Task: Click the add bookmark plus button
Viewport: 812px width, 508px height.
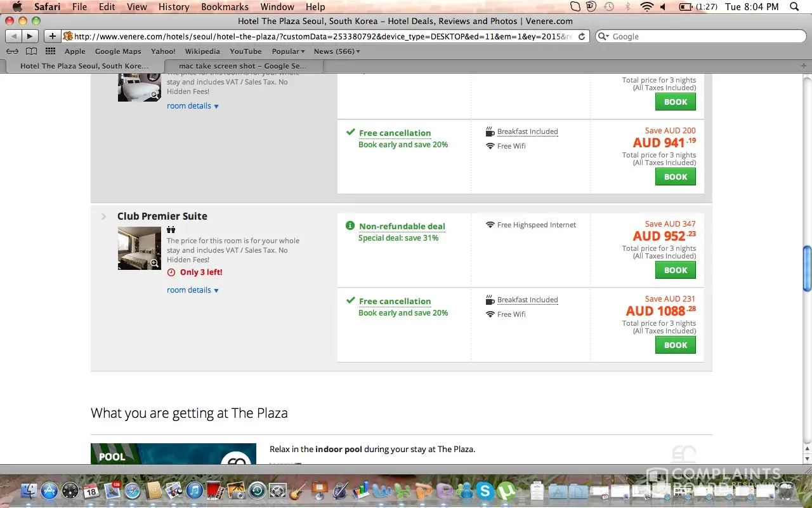Action: point(53,36)
